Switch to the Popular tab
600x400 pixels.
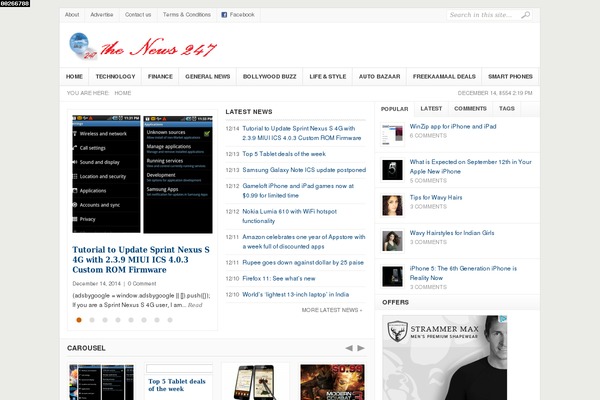click(395, 109)
